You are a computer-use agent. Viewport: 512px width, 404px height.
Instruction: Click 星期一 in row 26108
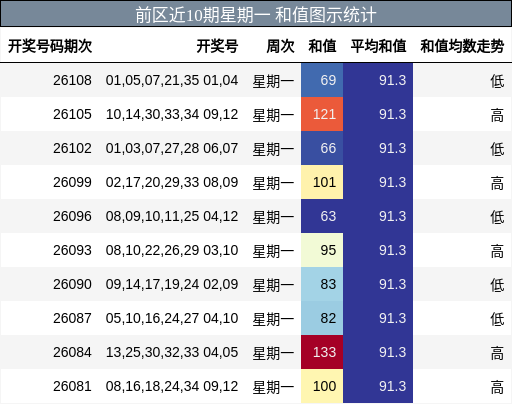click(273, 81)
